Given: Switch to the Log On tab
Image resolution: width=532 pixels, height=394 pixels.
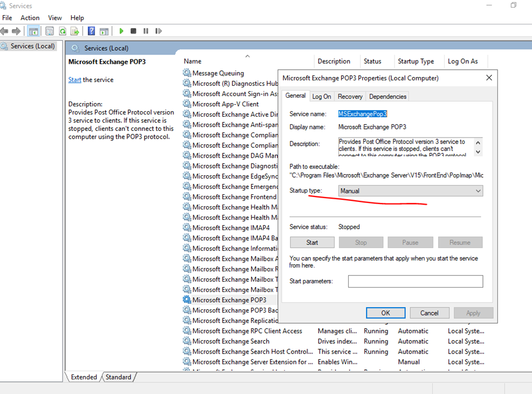Looking at the screenshot, I should click(321, 97).
